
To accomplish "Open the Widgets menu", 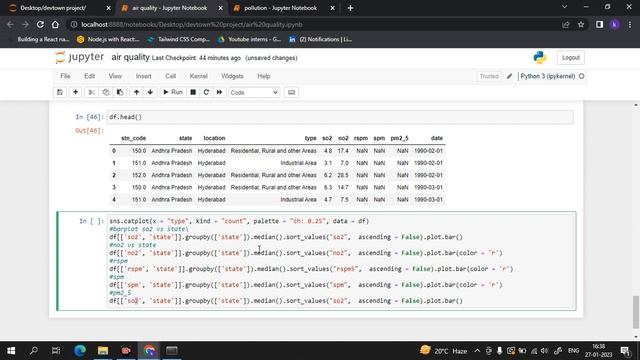I will (x=232, y=76).
